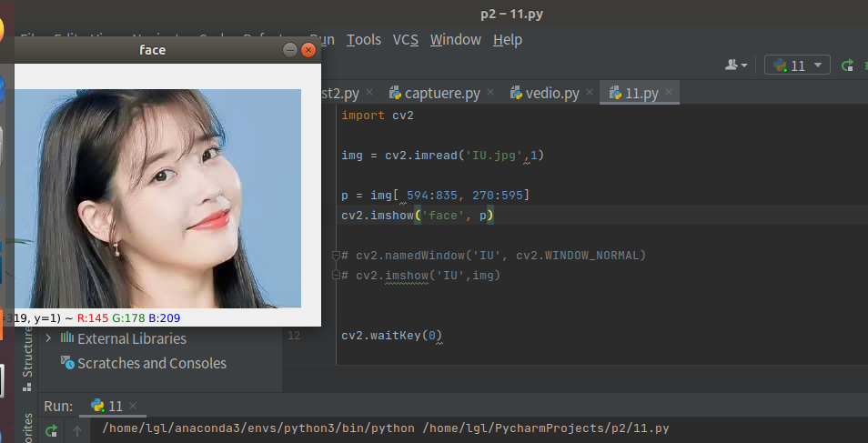
Task: Click the Python icon on Run tab 11
Action: [x=98, y=406]
